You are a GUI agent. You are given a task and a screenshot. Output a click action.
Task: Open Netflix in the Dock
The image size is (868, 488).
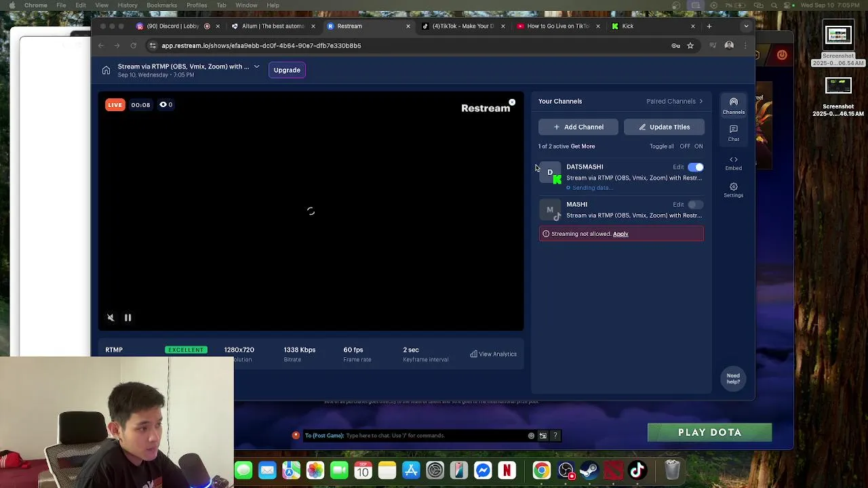[507, 470]
